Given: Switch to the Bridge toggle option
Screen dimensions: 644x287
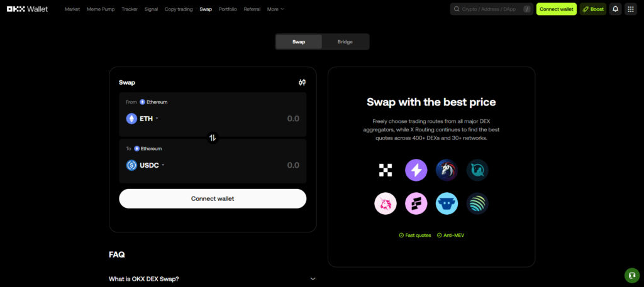Looking at the screenshot, I should pyautogui.click(x=345, y=42).
